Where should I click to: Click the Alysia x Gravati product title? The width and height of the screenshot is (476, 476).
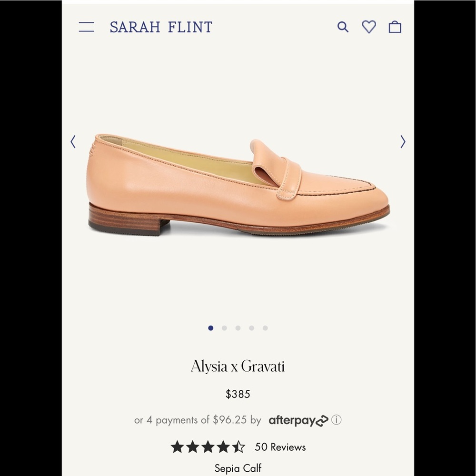[238, 366]
